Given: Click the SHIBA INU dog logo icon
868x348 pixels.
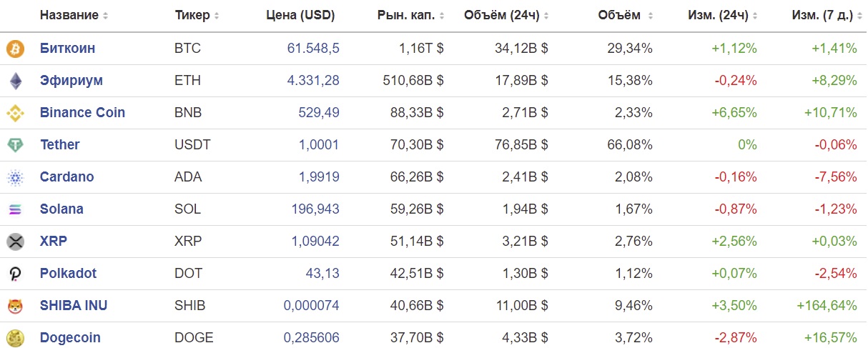Looking at the screenshot, I should point(15,306).
